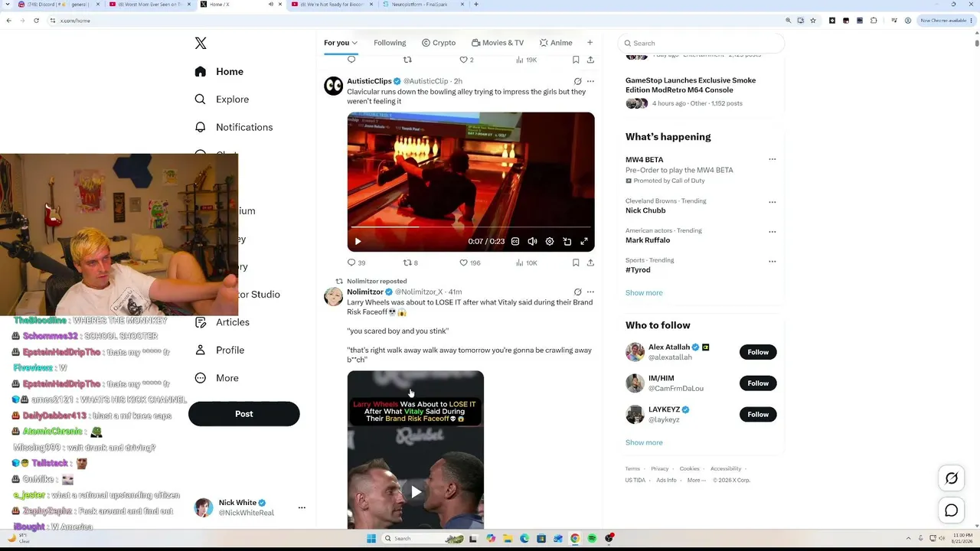Go to X logo home
This screenshot has height=551, width=980.
(x=201, y=44)
